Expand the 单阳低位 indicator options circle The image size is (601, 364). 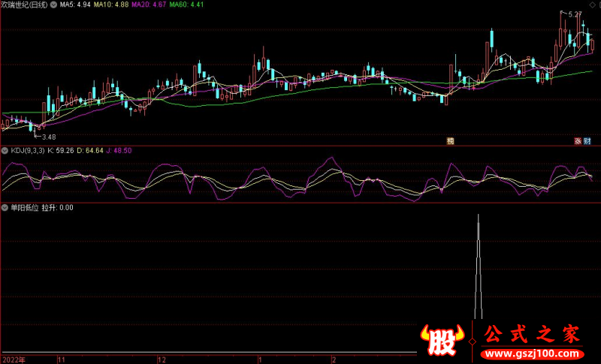5,207
